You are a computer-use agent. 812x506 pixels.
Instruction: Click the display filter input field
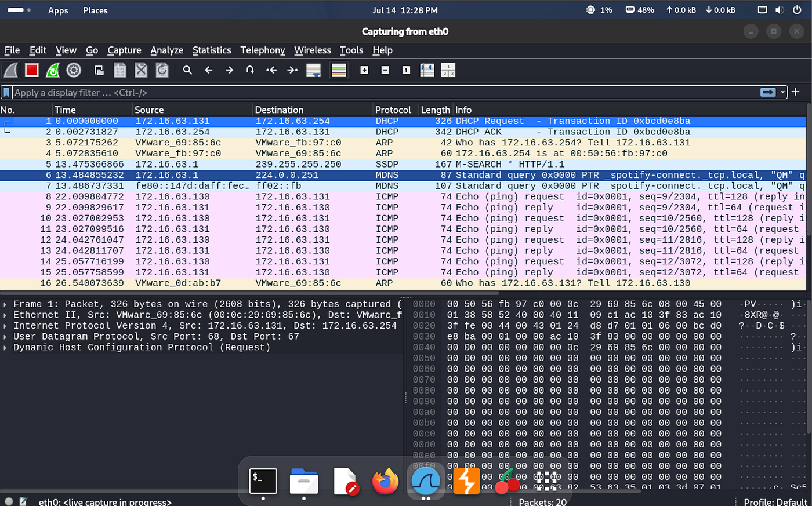[386, 92]
